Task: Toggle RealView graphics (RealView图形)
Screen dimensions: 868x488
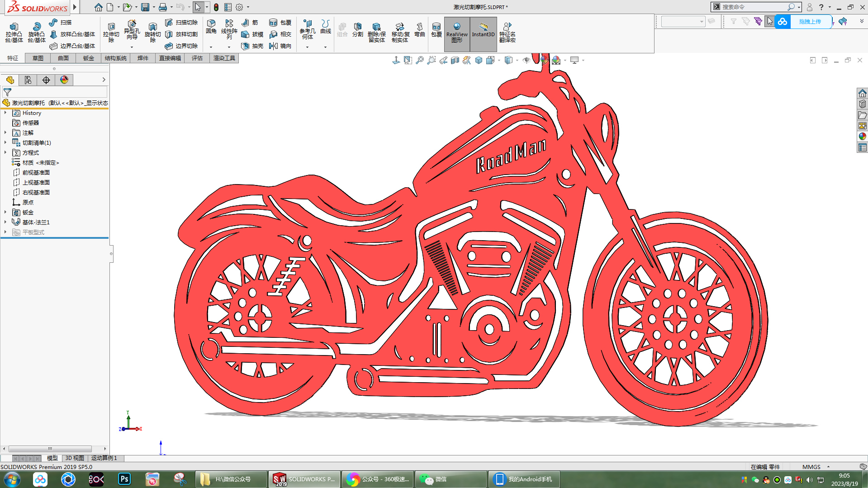Action: coord(457,32)
